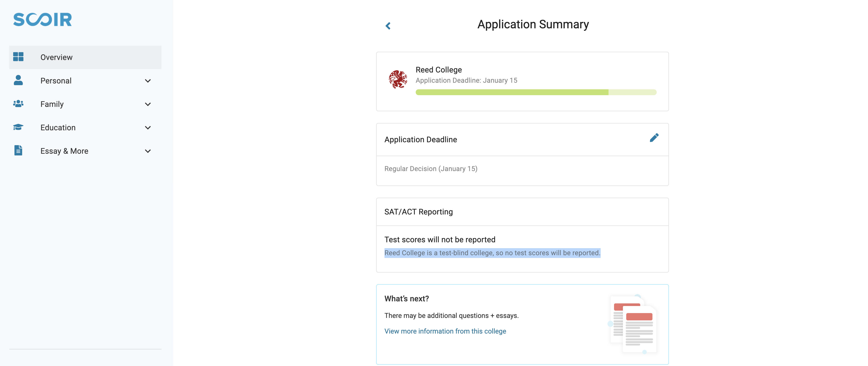The image size is (868, 366).
Task: Click the Personal person icon
Action: point(18,80)
